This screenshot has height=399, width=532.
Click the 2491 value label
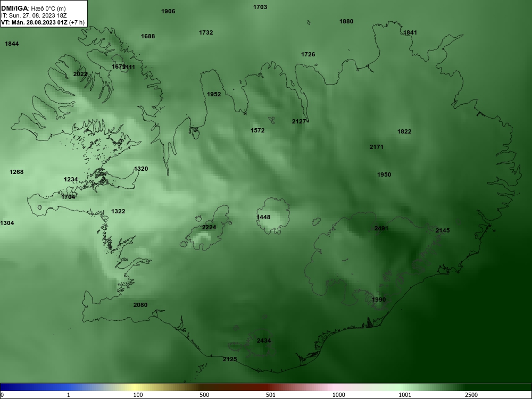(381, 228)
